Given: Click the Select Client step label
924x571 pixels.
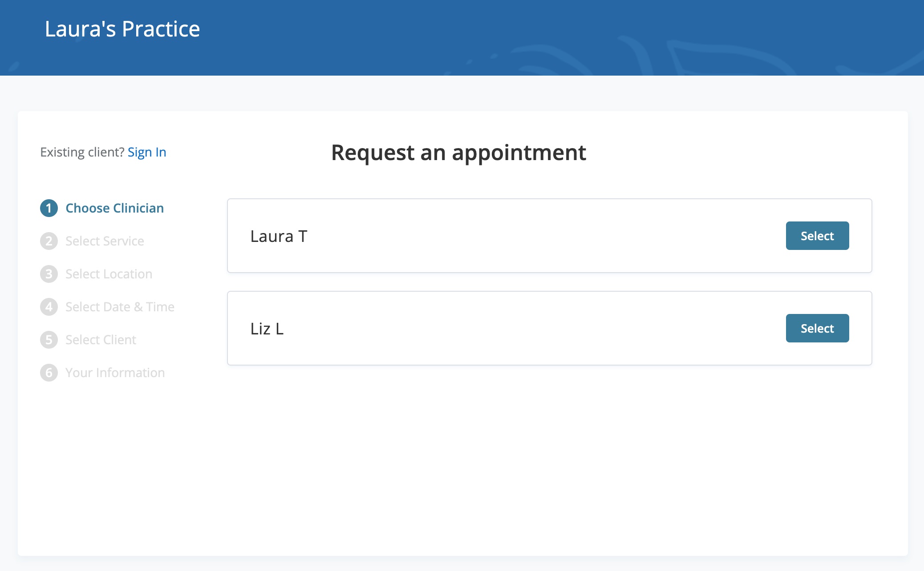Looking at the screenshot, I should pyautogui.click(x=101, y=339).
